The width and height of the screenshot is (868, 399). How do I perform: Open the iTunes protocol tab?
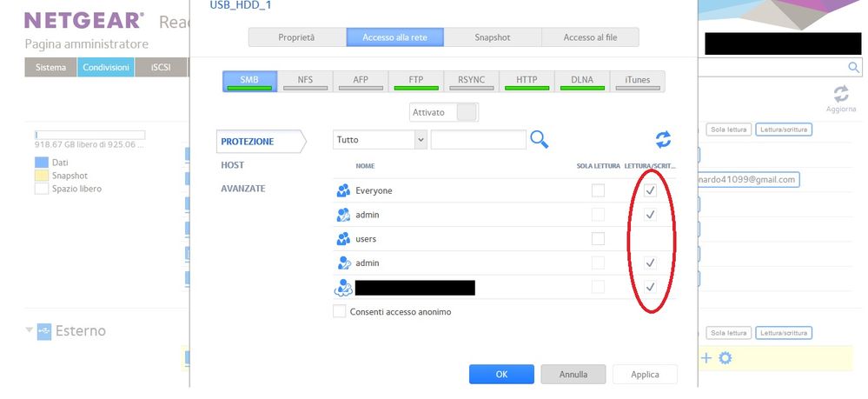tap(637, 82)
